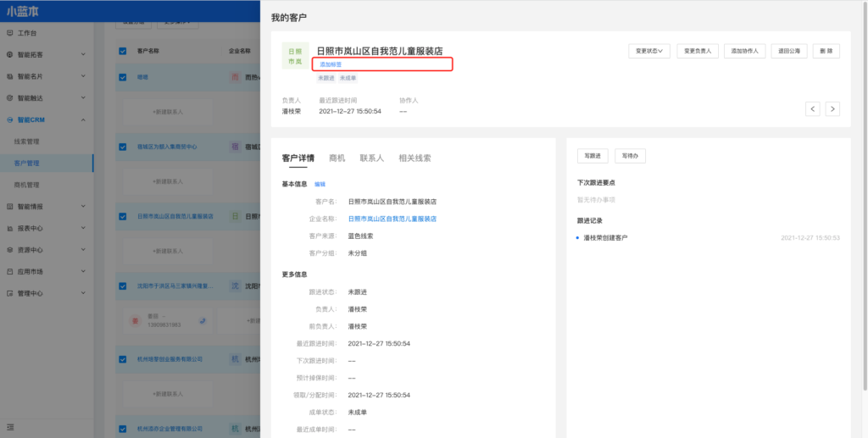This screenshot has width=868, height=438.
Task: Click the 添加标签 link
Action: coord(331,64)
